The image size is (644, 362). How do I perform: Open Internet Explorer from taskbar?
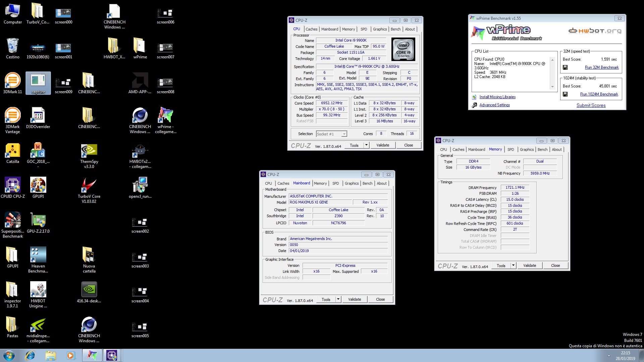[x=30, y=355]
